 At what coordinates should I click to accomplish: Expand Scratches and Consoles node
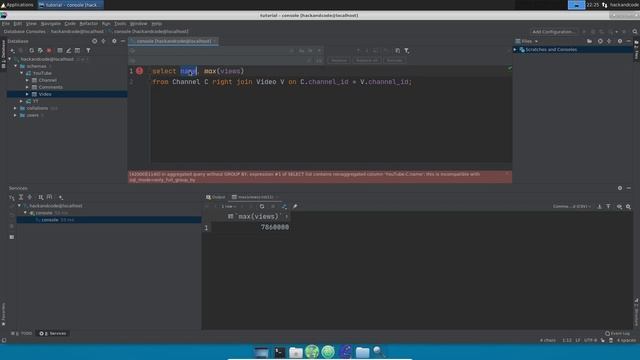click(x=515, y=50)
